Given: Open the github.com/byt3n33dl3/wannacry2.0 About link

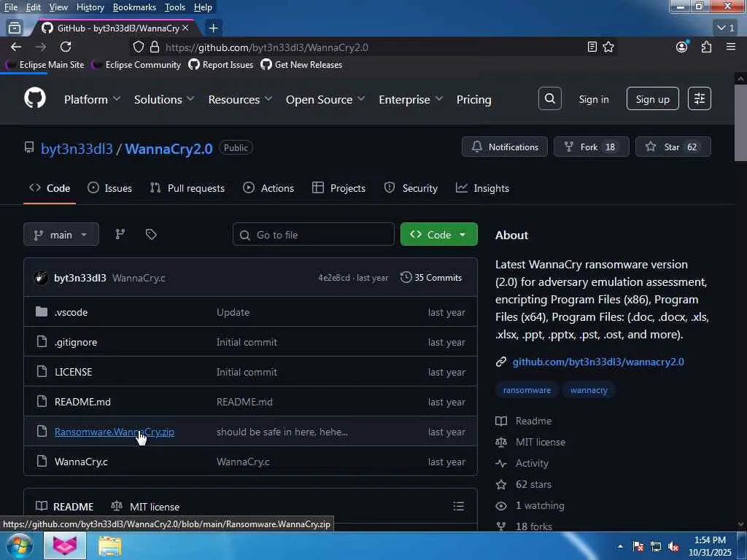Looking at the screenshot, I should 598,362.
